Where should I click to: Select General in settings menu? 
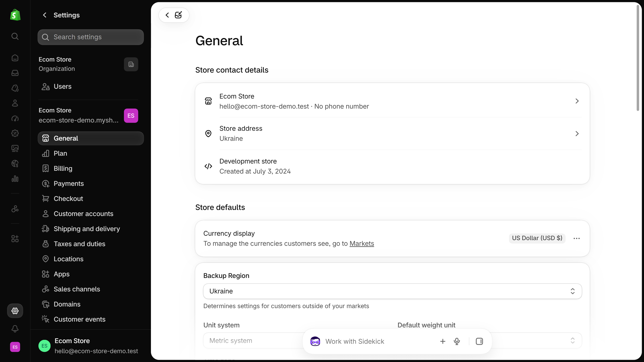91,138
